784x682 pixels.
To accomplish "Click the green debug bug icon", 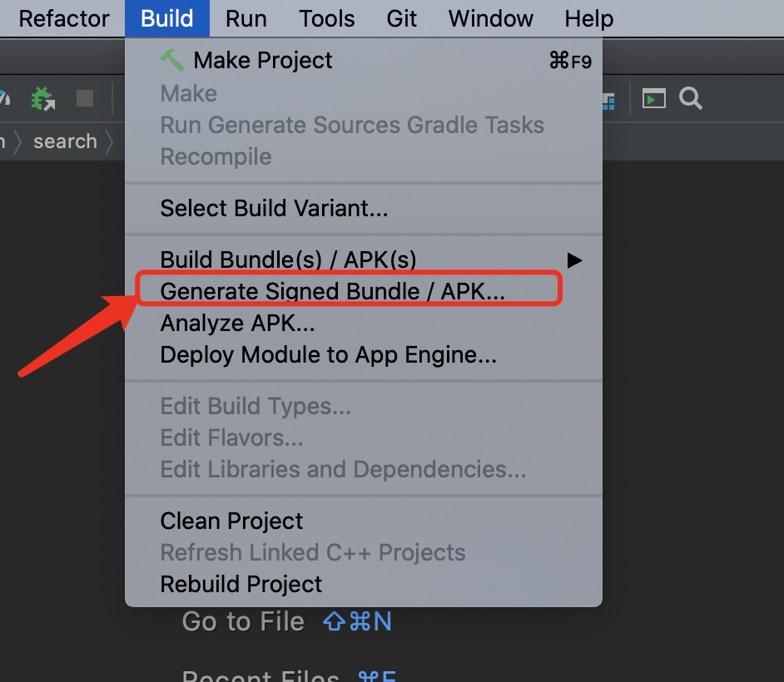I will pos(42,98).
